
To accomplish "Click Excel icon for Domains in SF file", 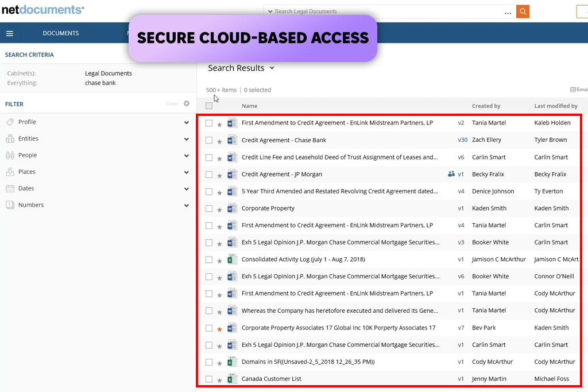I will point(232,362).
